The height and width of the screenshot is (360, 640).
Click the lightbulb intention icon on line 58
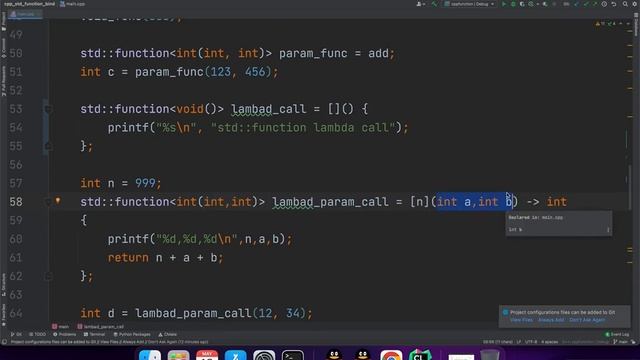click(x=58, y=200)
